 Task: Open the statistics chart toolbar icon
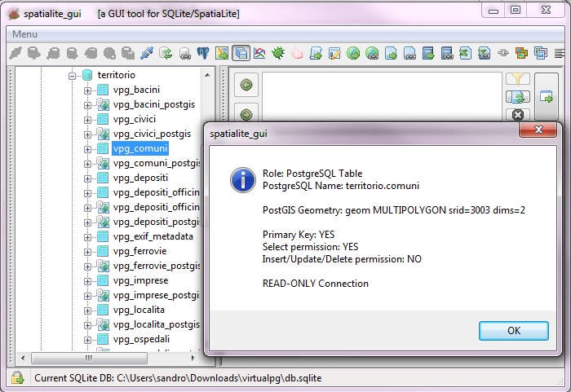[259, 54]
